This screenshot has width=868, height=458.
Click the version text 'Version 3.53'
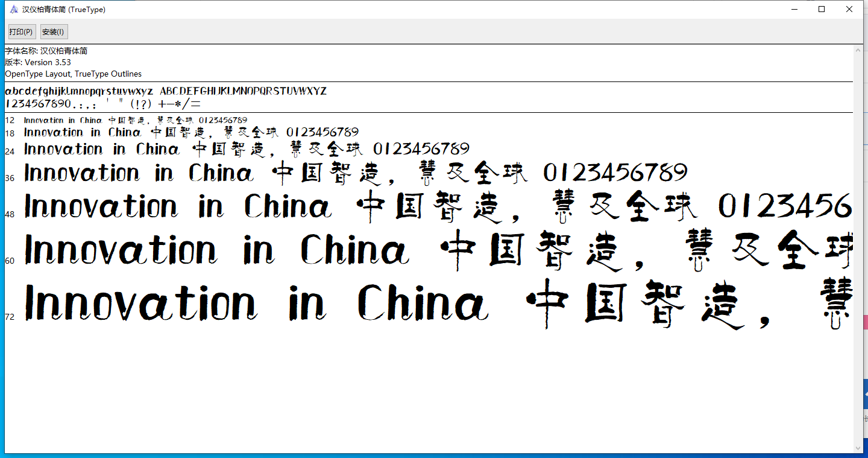click(48, 62)
